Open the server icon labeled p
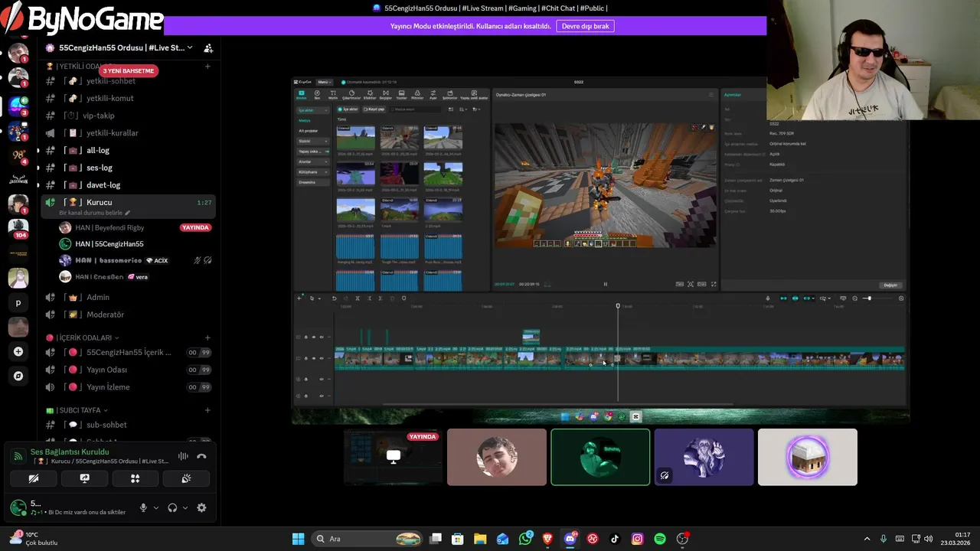Viewport: 980px width, 551px height. [18, 302]
